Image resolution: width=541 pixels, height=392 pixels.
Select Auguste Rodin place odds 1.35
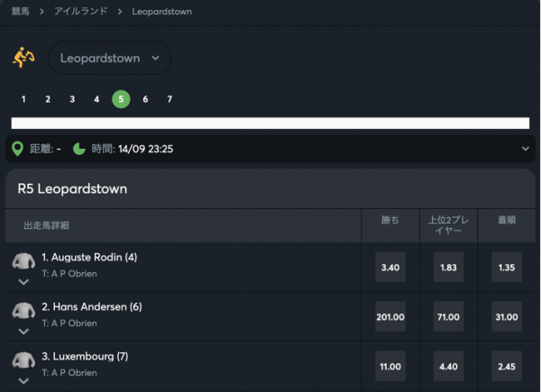coord(507,268)
